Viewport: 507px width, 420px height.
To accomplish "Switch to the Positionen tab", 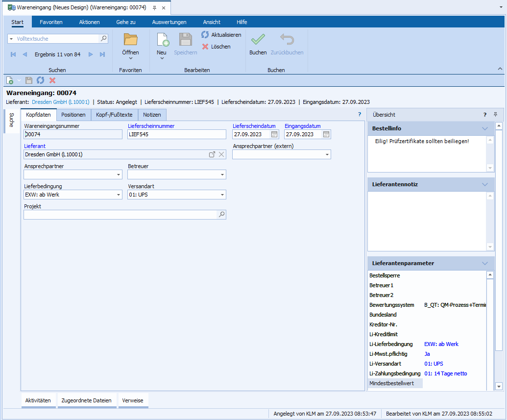I will (73, 115).
